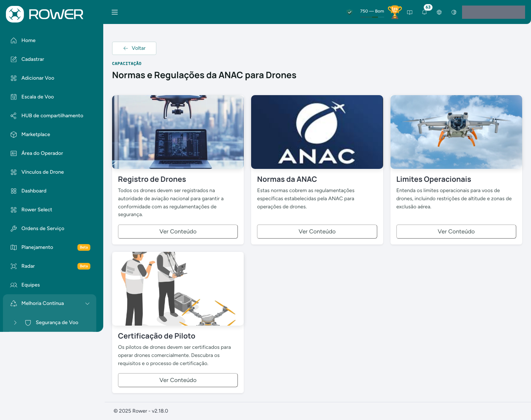Open the book documentation icon
The width and height of the screenshot is (531, 420).
tap(410, 12)
